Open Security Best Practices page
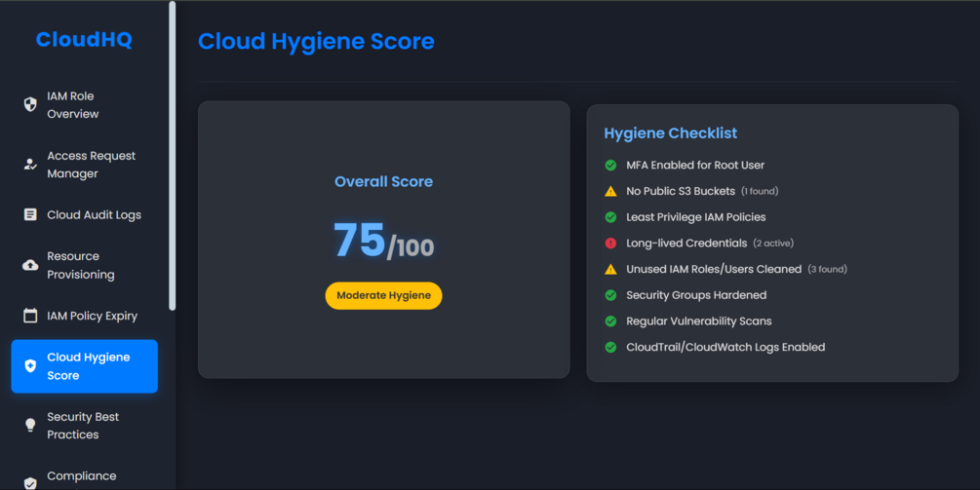 (x=85, y=426)
